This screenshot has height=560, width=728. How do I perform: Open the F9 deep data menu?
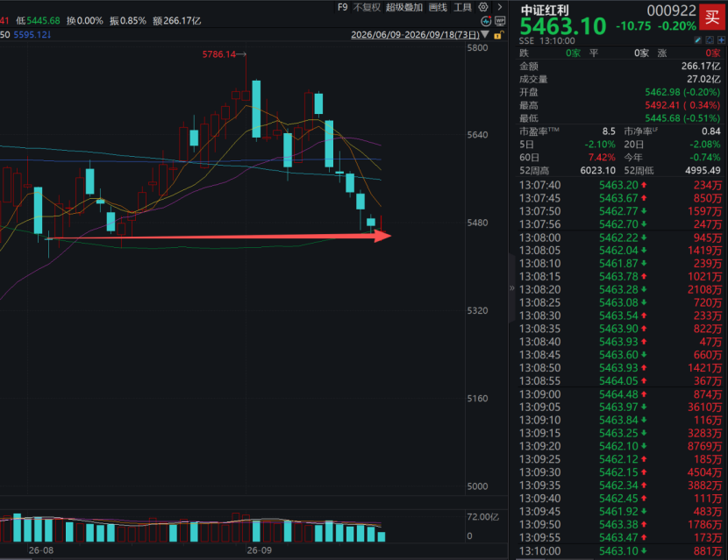pos(343,7)
